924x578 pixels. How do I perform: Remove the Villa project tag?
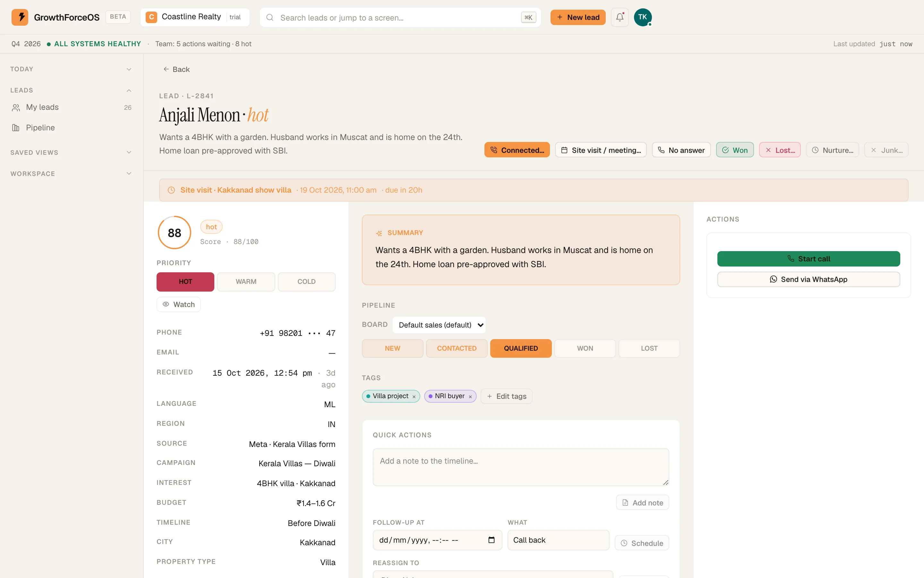[414, 397]
